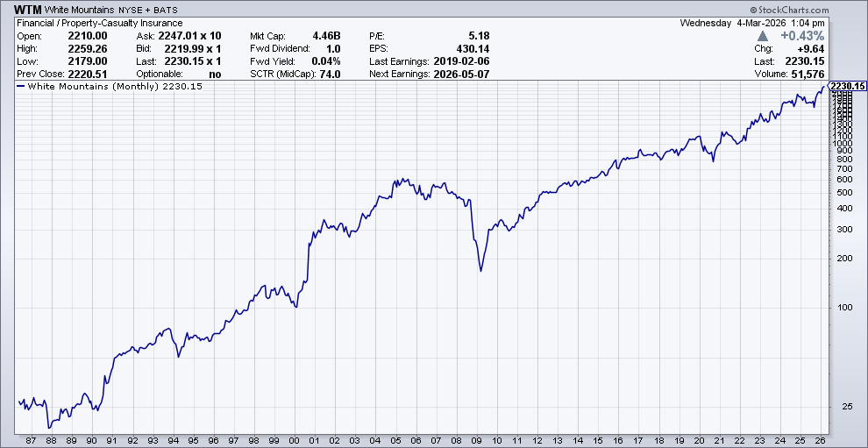Click the Volume: field label
This screenshot has height=448, width=868.
[772, 75]
